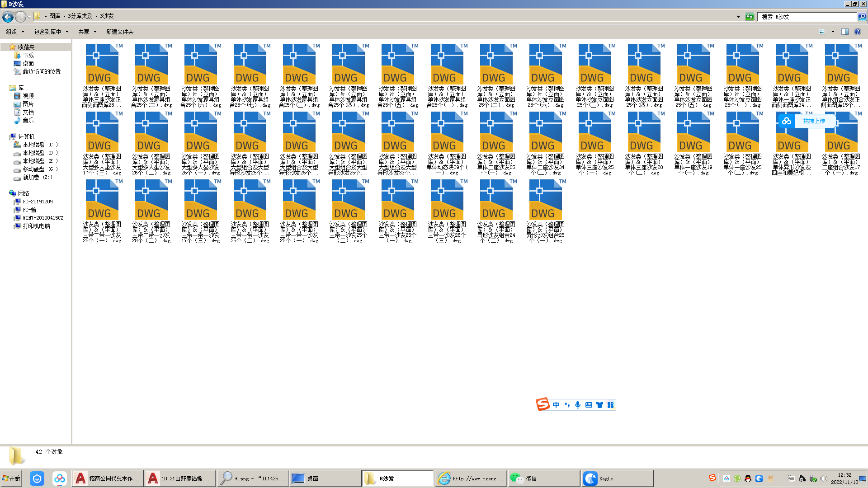Screen dimensions: 868x488
Task: Select file 单体一座沙发19个(一).dwg
Action: coord(693,144)
